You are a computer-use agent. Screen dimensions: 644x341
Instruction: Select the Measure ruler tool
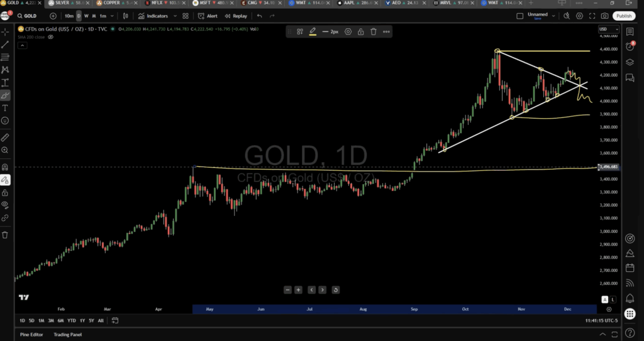click(5, 137)
